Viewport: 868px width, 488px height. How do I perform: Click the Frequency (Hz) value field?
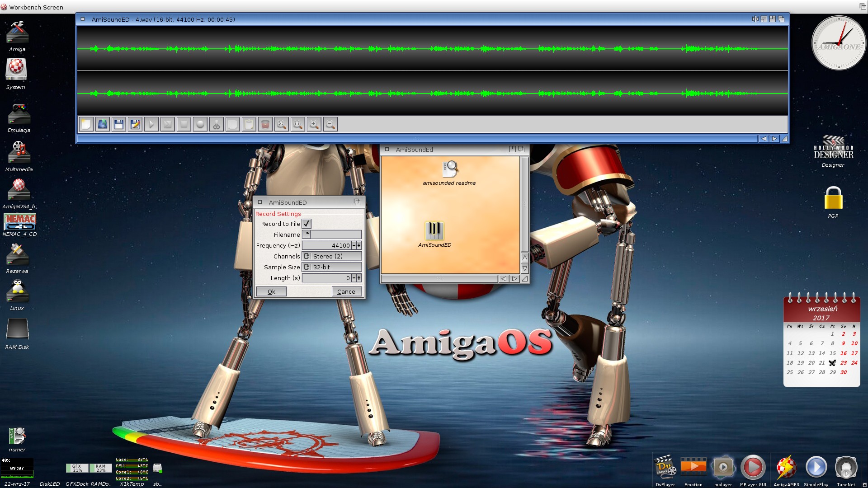pyautogui.click(x=327, y=245)
